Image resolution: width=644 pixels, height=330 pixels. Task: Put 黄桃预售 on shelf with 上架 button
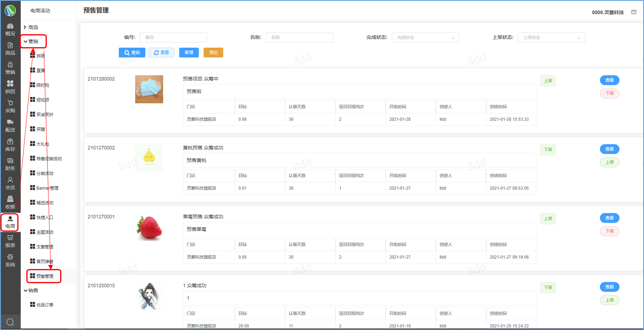coord(609,162)
